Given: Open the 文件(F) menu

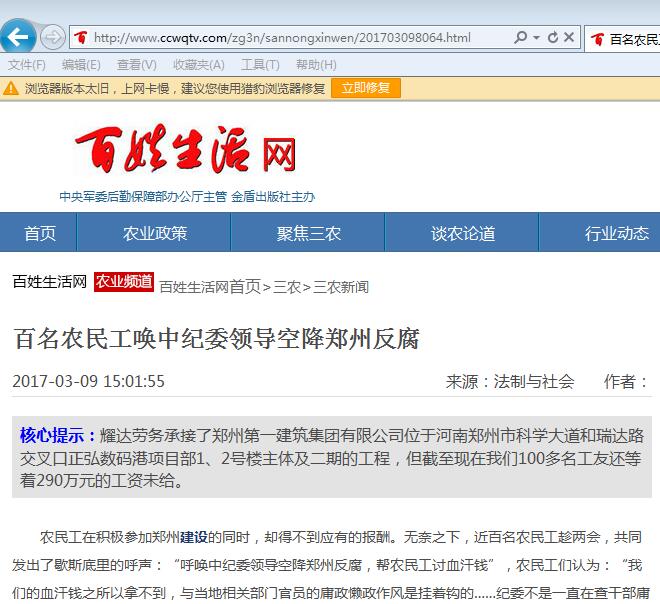Looking at the screenshot, I should point(27,64).
